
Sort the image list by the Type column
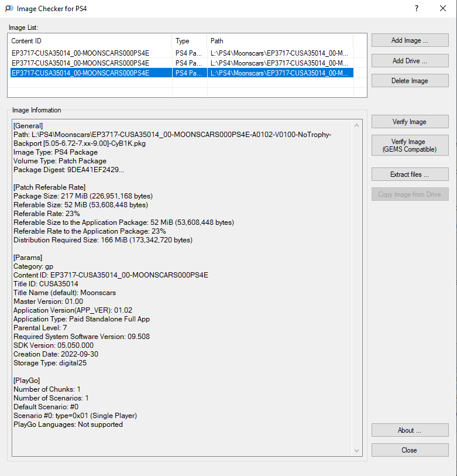(x=190, y=41)
